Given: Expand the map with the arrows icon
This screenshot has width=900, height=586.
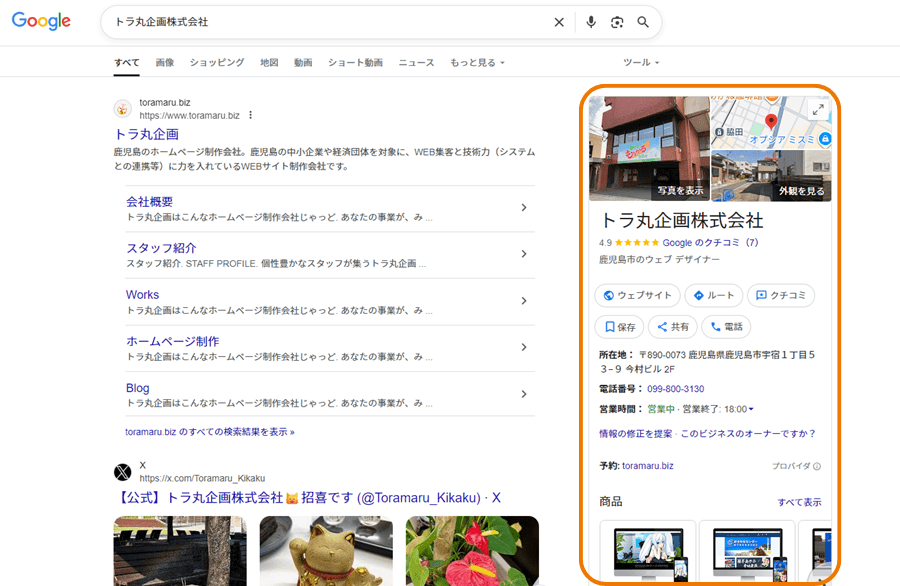Looking at the screenshot, I should 818,110.
